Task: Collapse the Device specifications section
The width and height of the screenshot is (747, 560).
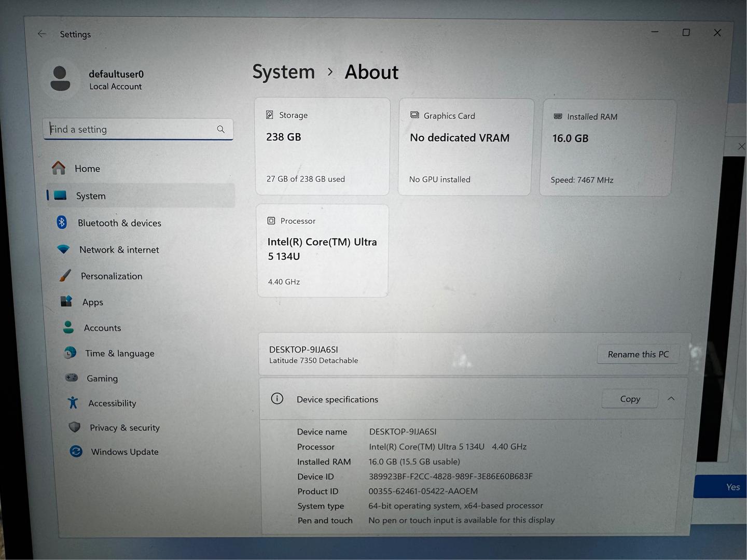Action: 671,399
